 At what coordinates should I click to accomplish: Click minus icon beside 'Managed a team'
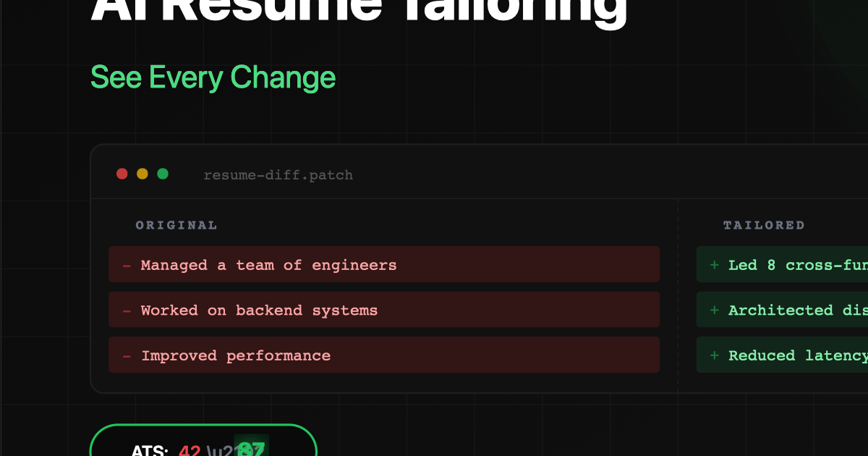coord(127,266)
